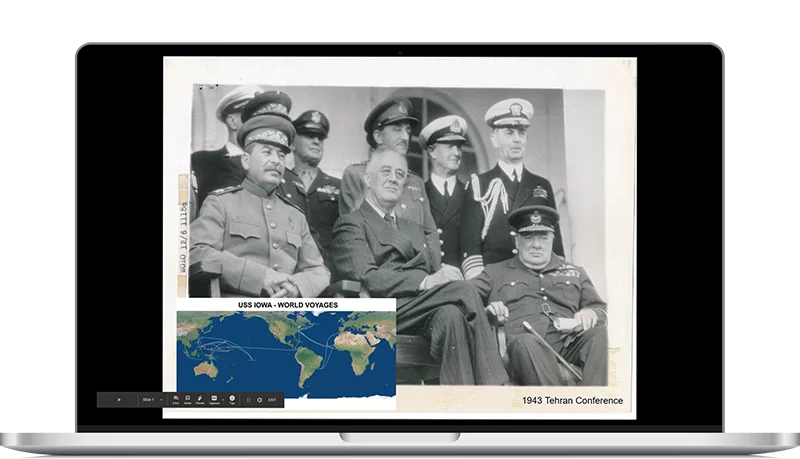The width and height of the screenshot is (800, 459).
Task: Click the '1943 Tehran Conference' caption text
Action: point(572,401)
